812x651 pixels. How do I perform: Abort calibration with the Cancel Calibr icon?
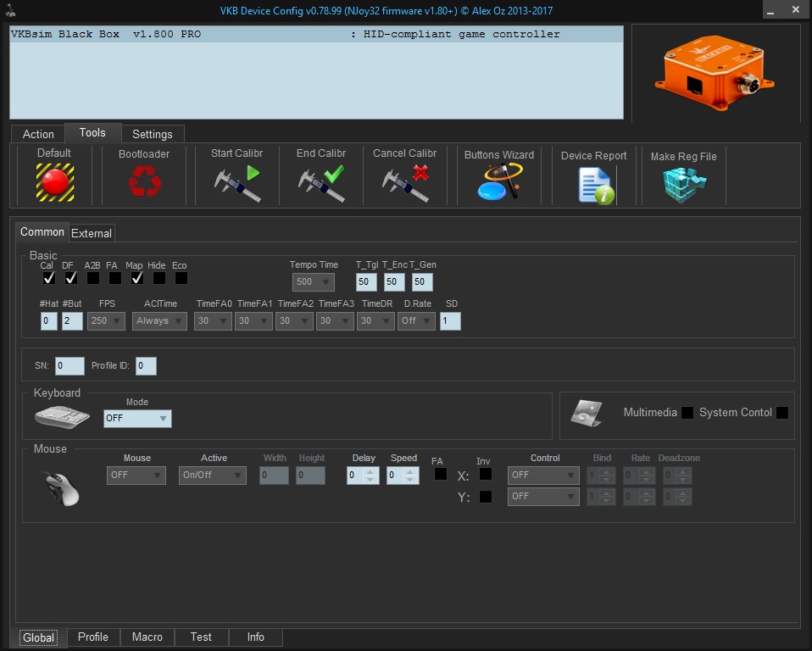(405, 183)
